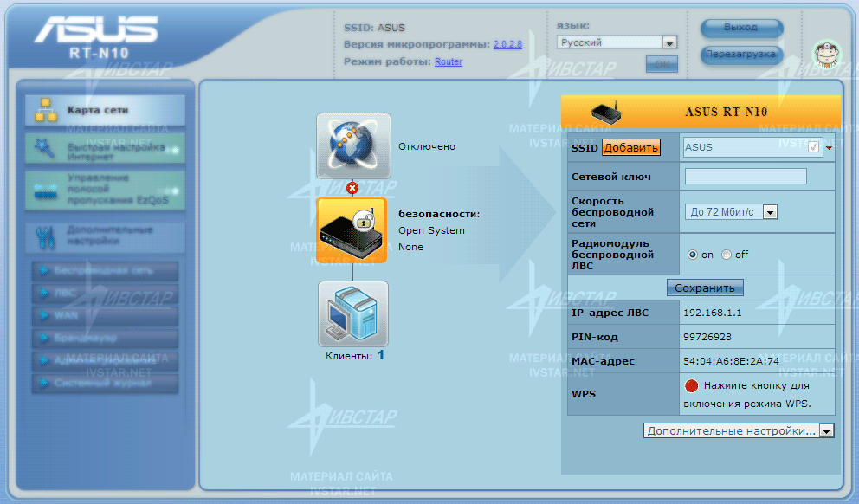Screen dimensions: 859x504
Task: Click the magic wand quick setup icon
Action: 45,148
